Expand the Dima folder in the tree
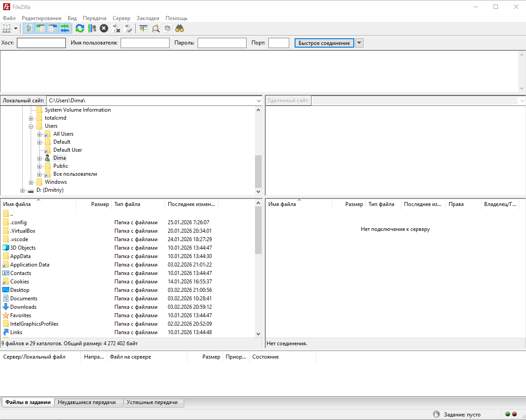 (40, 159)
